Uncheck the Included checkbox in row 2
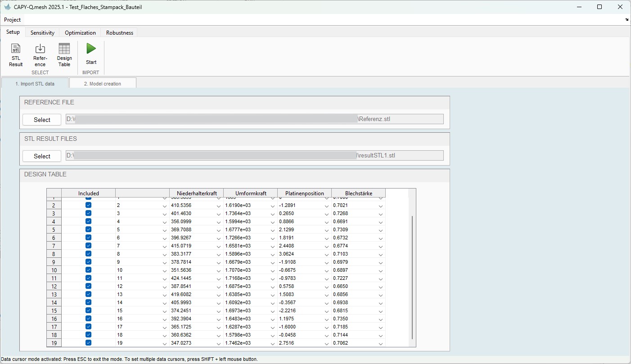Image resolution: width=631 pixels, height=364 pixels. coord(88,205)
